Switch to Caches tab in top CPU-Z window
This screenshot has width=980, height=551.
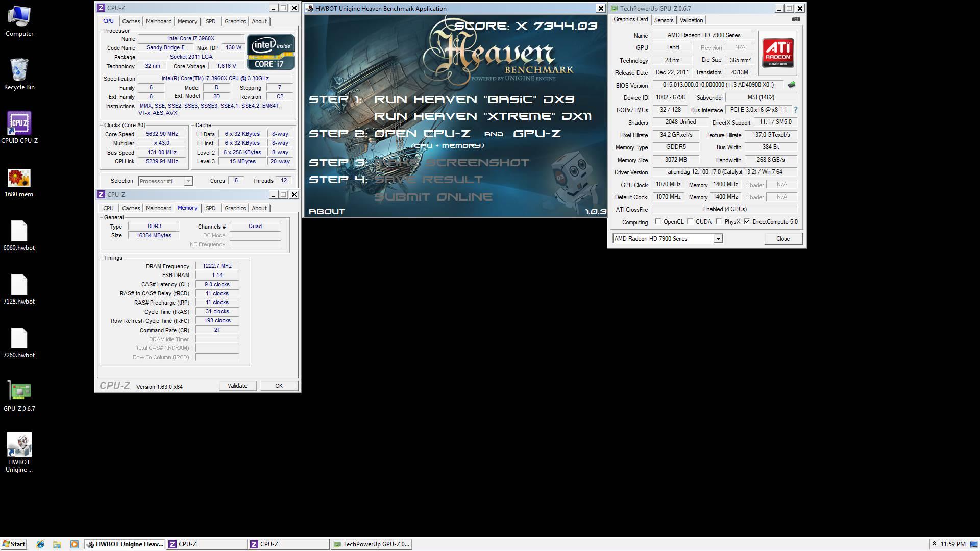coord(131,21)
